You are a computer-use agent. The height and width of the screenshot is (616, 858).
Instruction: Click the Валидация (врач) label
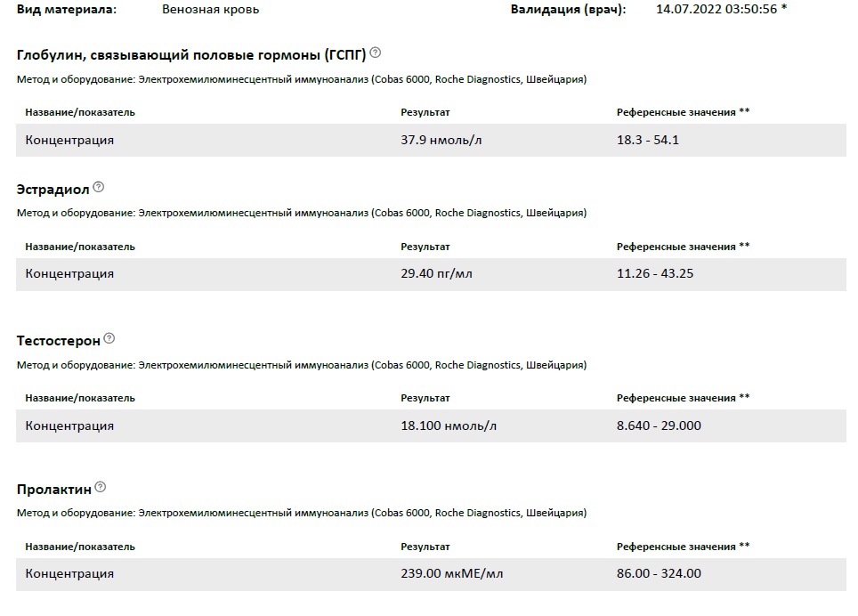pos(568,10)
